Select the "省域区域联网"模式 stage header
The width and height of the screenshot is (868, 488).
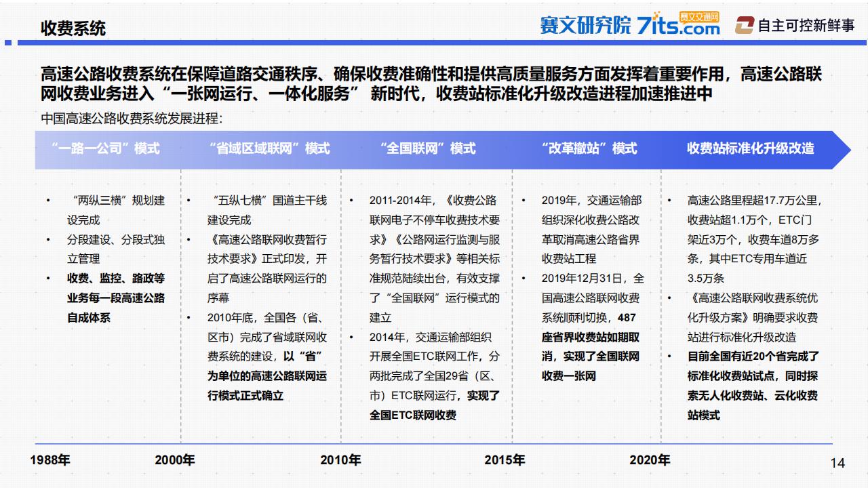click(x=269, y=148)
